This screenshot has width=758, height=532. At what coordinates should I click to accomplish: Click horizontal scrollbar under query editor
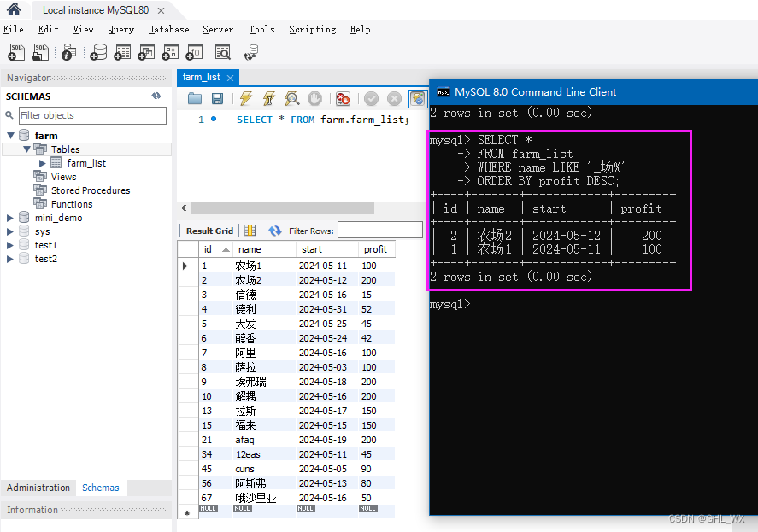click(x=282, y=208)
